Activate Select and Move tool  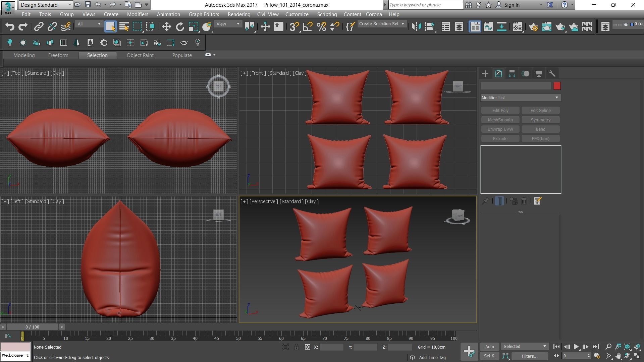coord(166,27)
